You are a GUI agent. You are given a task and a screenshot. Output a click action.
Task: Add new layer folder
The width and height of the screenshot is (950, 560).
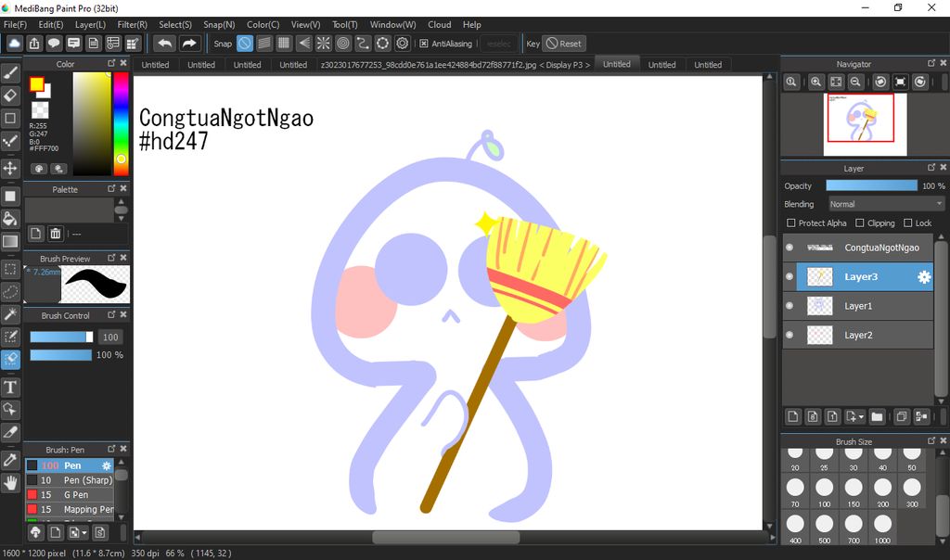tap(877, 416)
